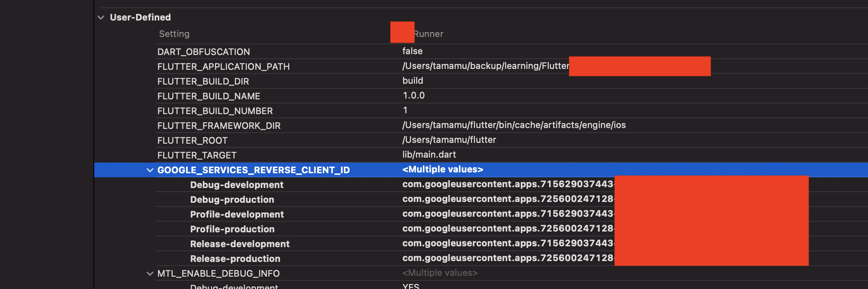
Task: Select the Profile-development configuration row
Action: (x=237, y=215)
